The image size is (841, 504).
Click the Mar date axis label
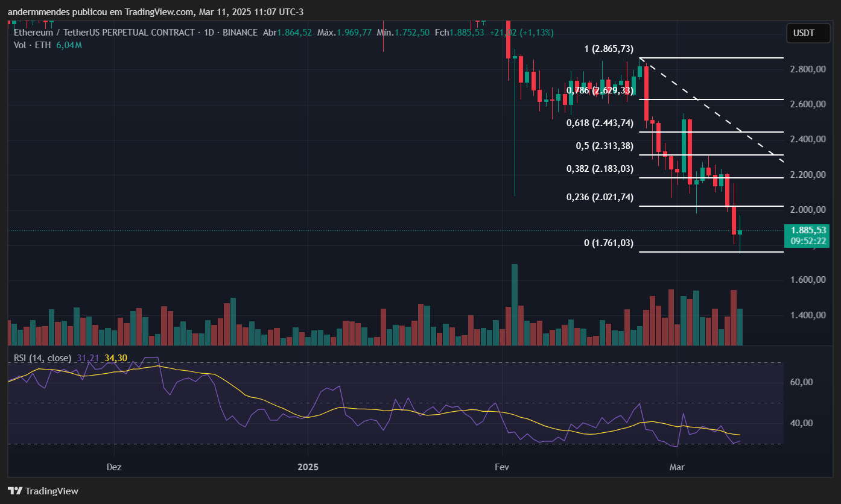point(676,467)
